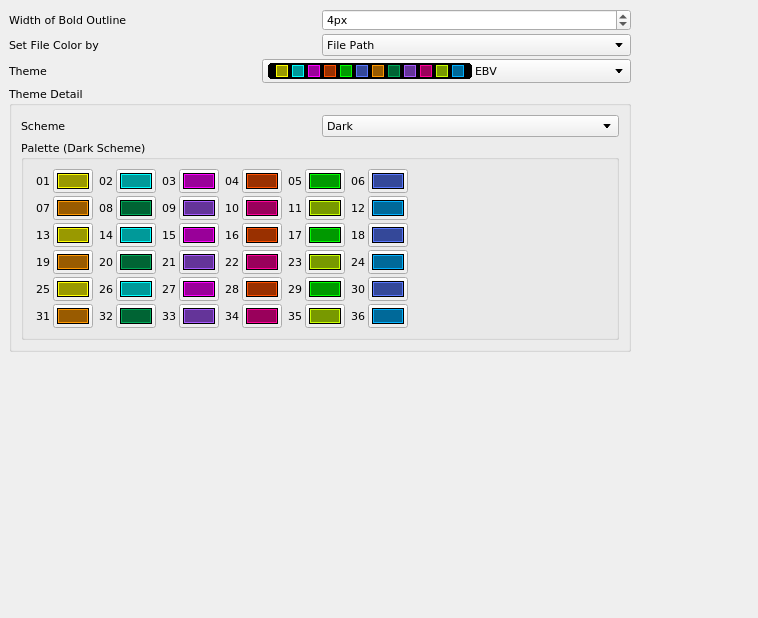The image size is (758, 618).
Task: Click palette color swatch 24
Action: point(388,262)
